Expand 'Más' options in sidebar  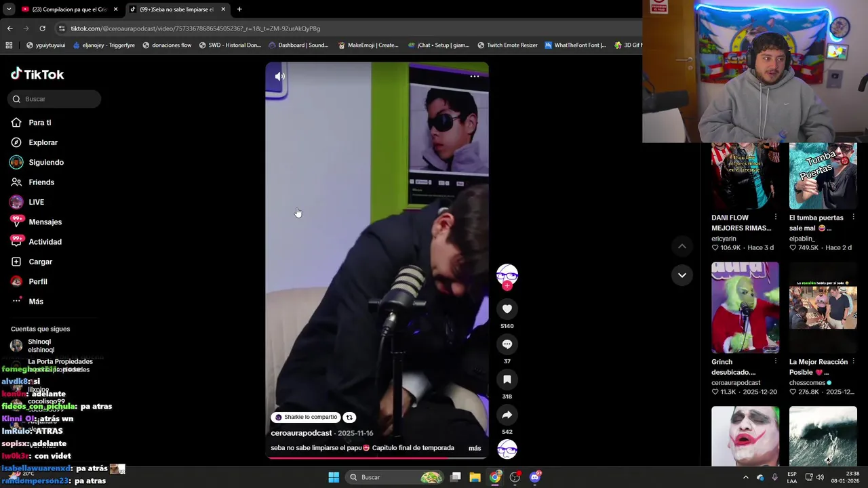click(x=36, y=302)
